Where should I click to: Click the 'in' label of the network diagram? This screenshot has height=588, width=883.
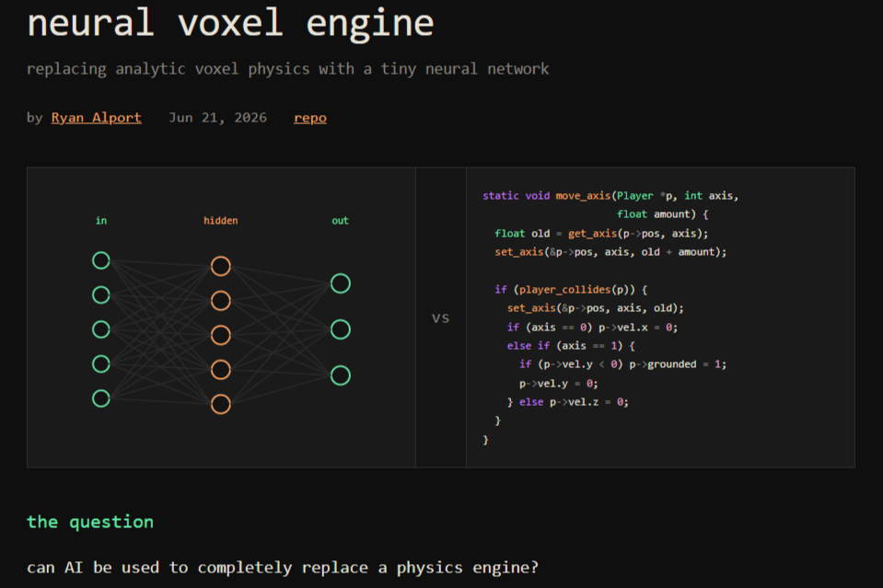coord(101,221)
